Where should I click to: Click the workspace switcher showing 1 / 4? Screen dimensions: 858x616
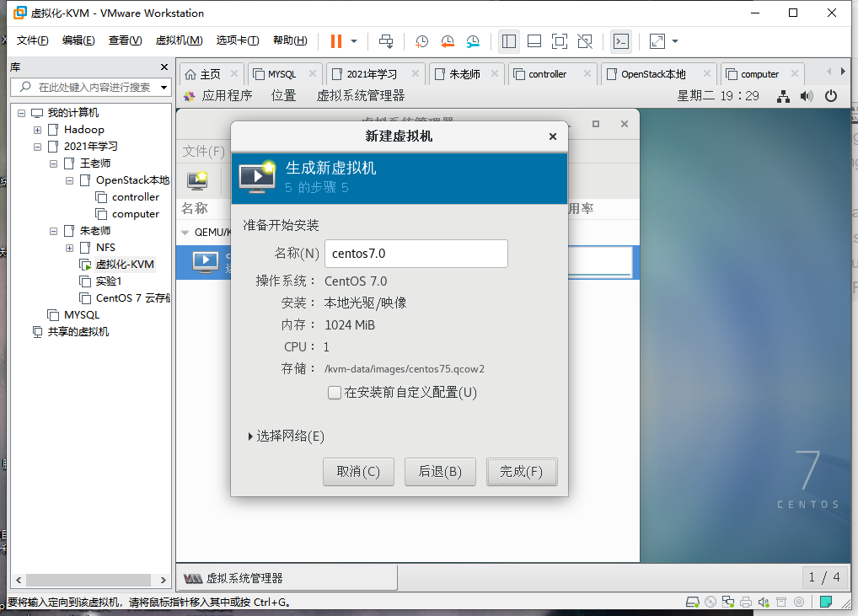click(824, 577)
